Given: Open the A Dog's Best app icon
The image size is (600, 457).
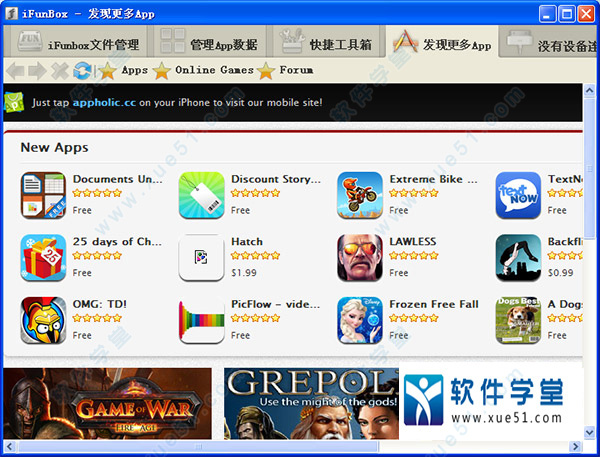Looking at the screenshot, I should tap(518, 320).
